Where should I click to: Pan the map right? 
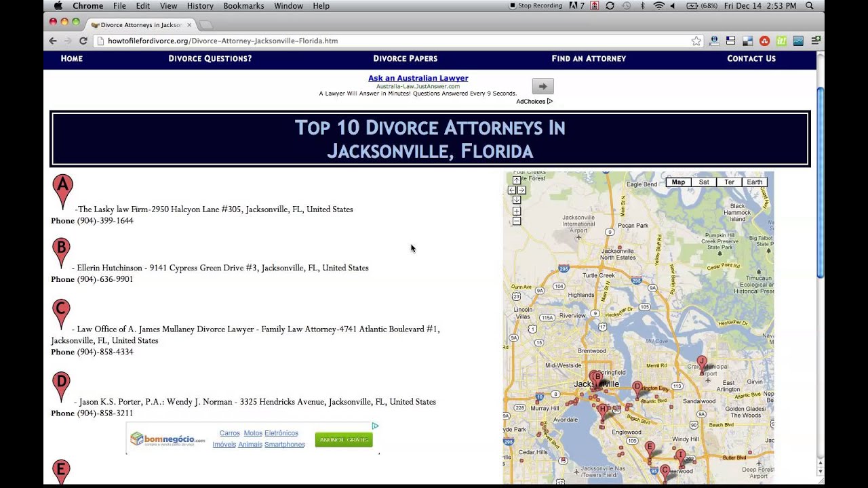click(521, 190)
